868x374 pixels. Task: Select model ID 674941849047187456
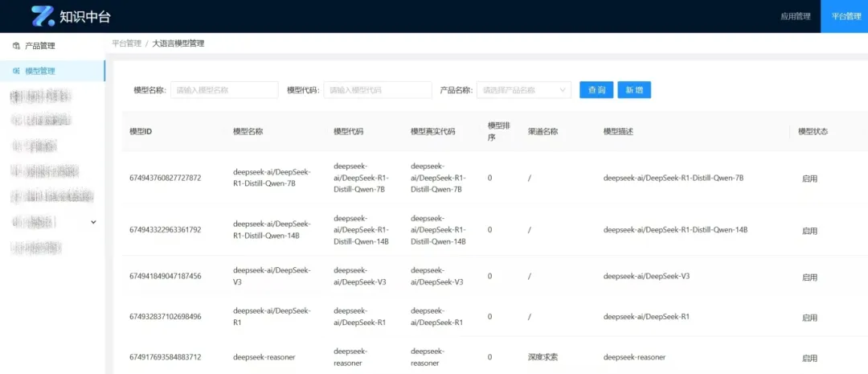(165, 276)
